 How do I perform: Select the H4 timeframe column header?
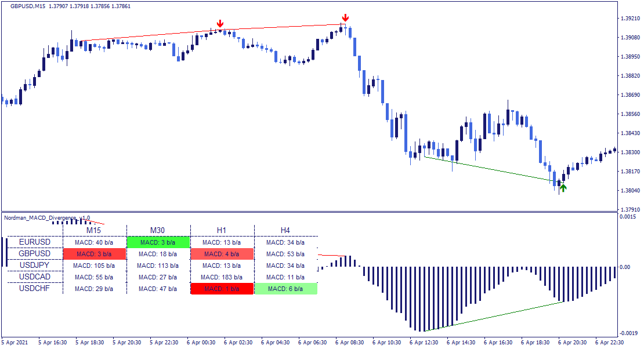(x=285, y=231)
